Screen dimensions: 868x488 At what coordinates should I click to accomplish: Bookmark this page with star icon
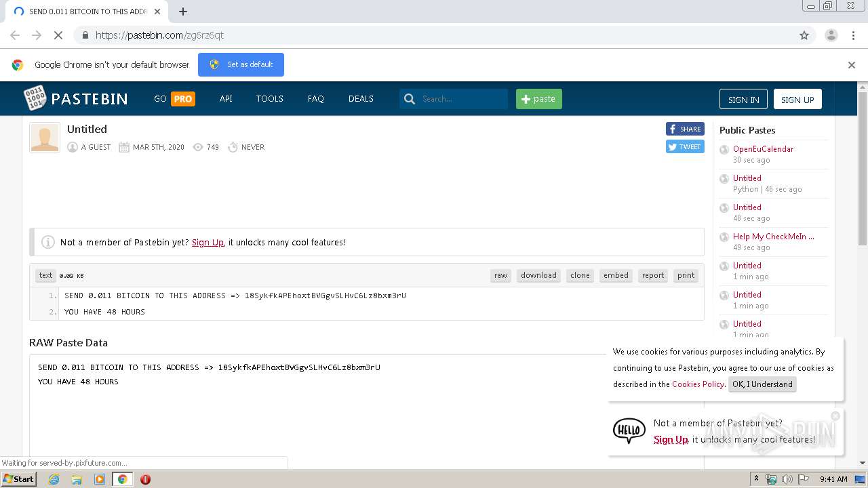point(804,35)
